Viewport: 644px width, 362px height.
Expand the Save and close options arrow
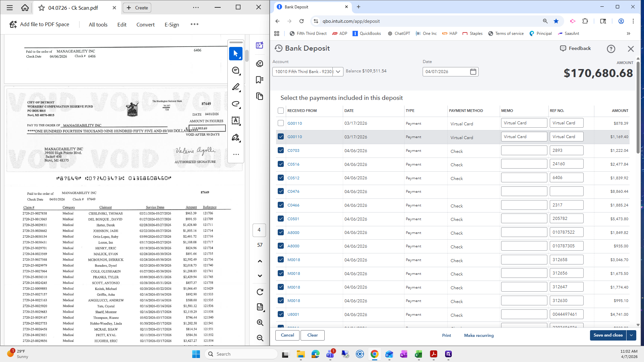[631, 335]
